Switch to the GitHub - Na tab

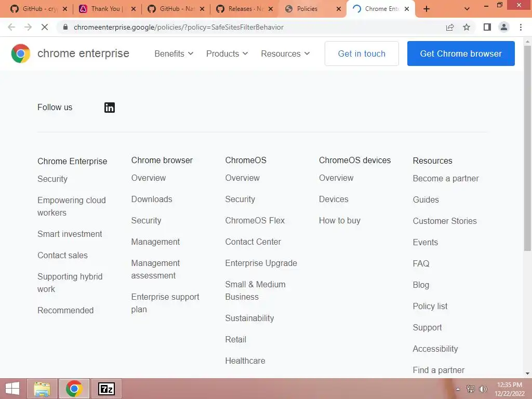(x=177, y=9)
